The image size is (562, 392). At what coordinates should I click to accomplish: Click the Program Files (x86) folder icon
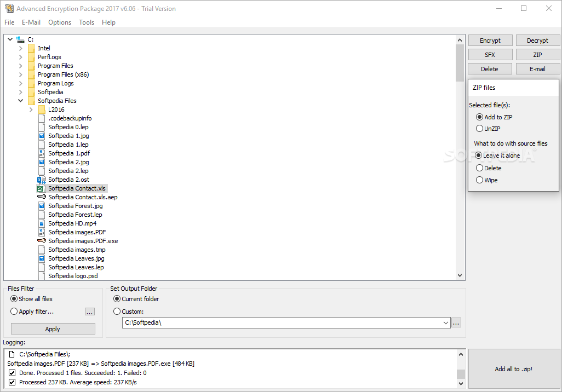tap(32, 74)
